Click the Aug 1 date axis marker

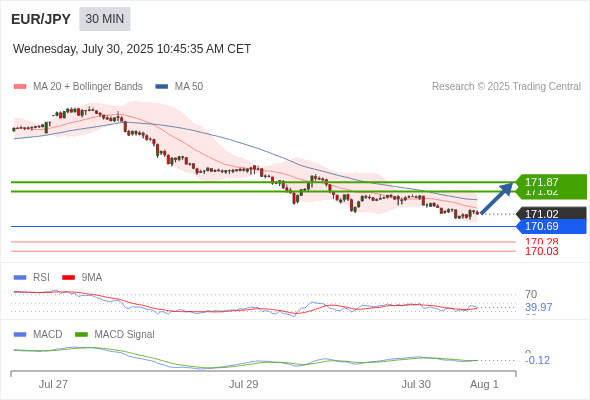point(484,384)
